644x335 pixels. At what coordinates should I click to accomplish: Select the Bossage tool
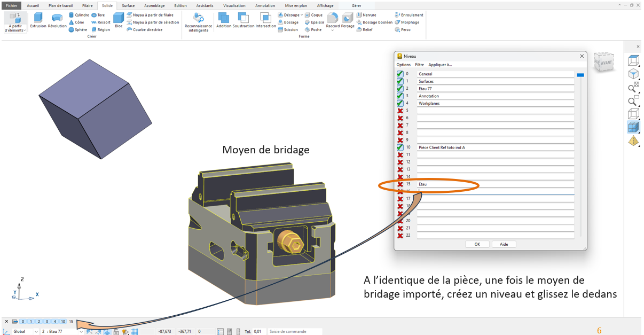[x=288, y=22]
